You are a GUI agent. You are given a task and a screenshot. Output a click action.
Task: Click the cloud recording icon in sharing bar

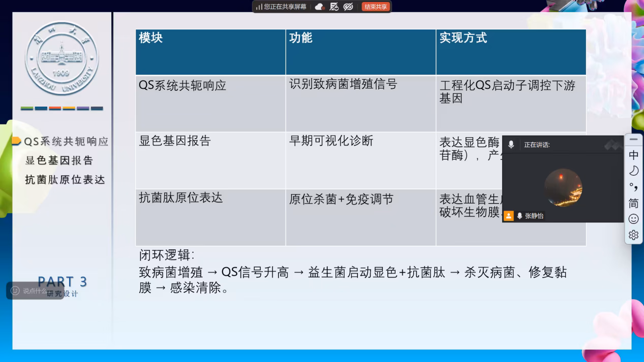[x=320, y=7]
